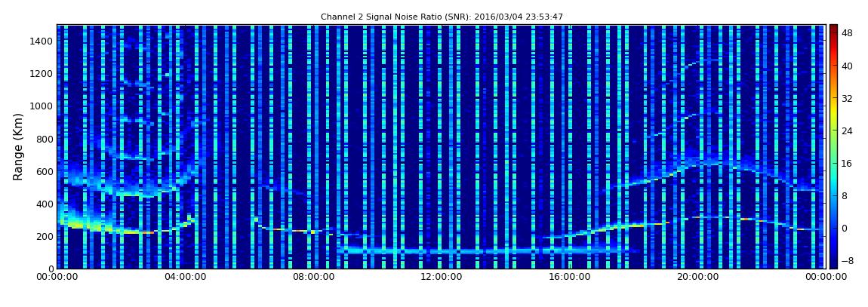Click the 12:00:00 time axis label
Image resolution: width=868 pixels, height=307 pixels.
(x=442, y=277)
